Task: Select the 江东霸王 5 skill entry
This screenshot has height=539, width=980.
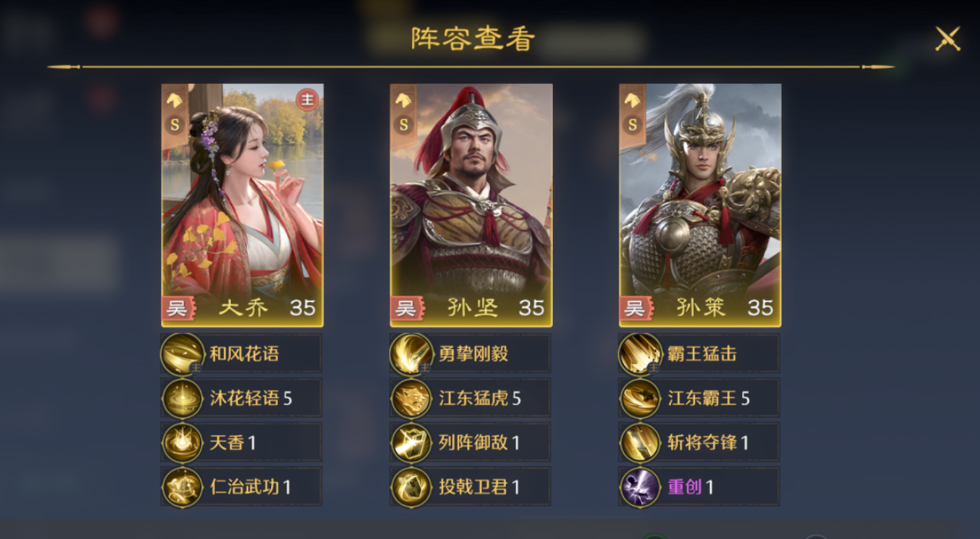Action: (700, 398)
